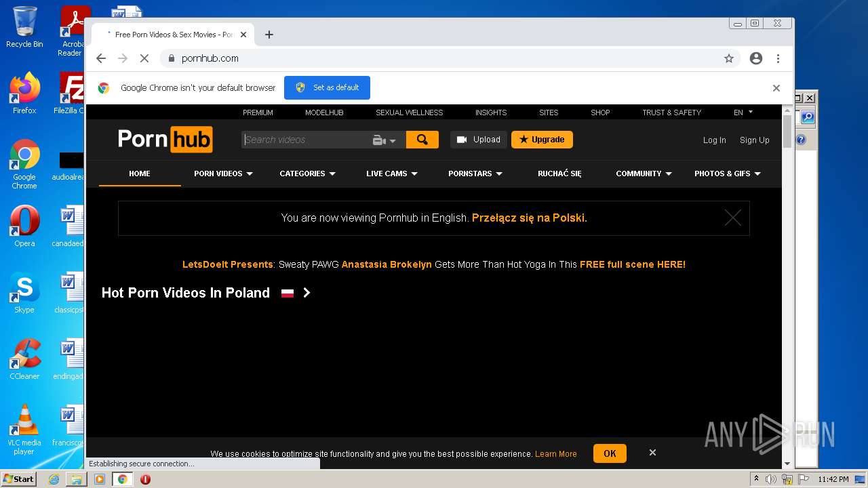Open the Sign Up link
The image size is (868, 488).
tap(754, 140)
